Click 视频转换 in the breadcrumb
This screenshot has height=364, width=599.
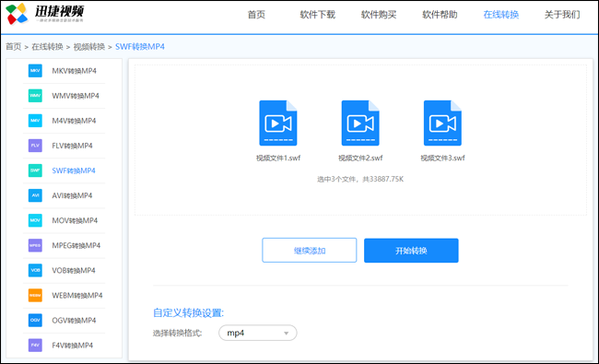(x=89, y=47)
